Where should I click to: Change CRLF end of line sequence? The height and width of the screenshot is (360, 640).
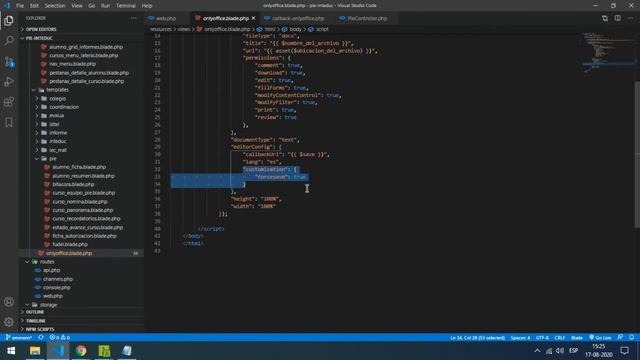(x=560, y=338)
